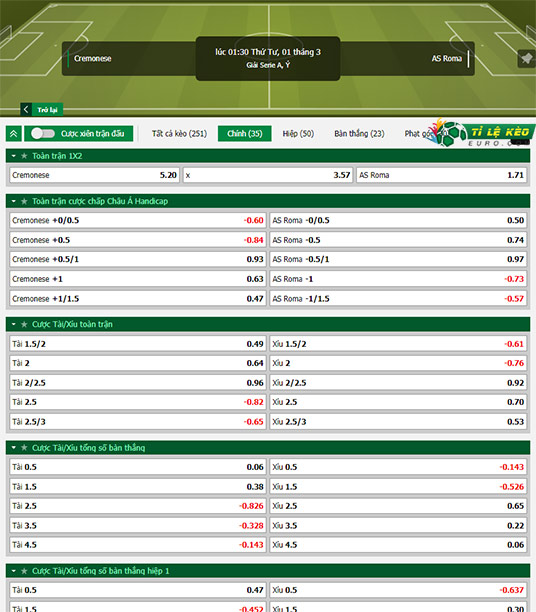Image resolution: width=536 pixels, height=612 pixels.
Task: Select Tài 1.5/2 at 0.49
Action: tap(138, 344)
